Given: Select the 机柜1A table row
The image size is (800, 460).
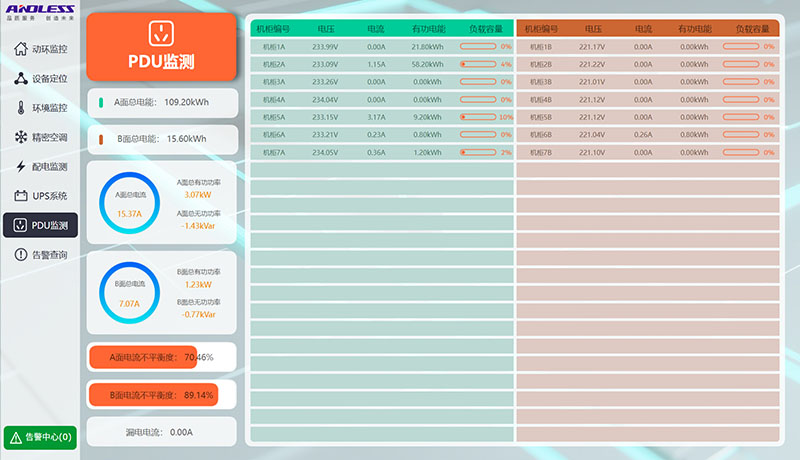Looking at the screenshot, I should (x=380, y=47).
